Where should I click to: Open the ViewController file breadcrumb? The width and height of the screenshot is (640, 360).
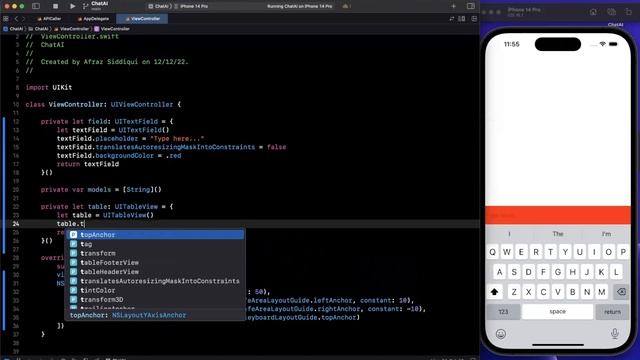pyautogui.click(x=71, y=29)
